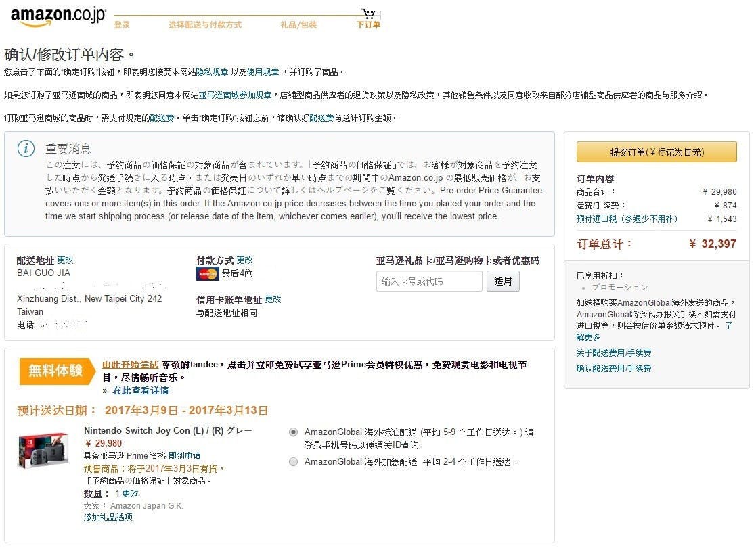Viewport: 756px width, 548px height.
Task: Click the info icon beside 重要消息
Action: click(26, 148)
